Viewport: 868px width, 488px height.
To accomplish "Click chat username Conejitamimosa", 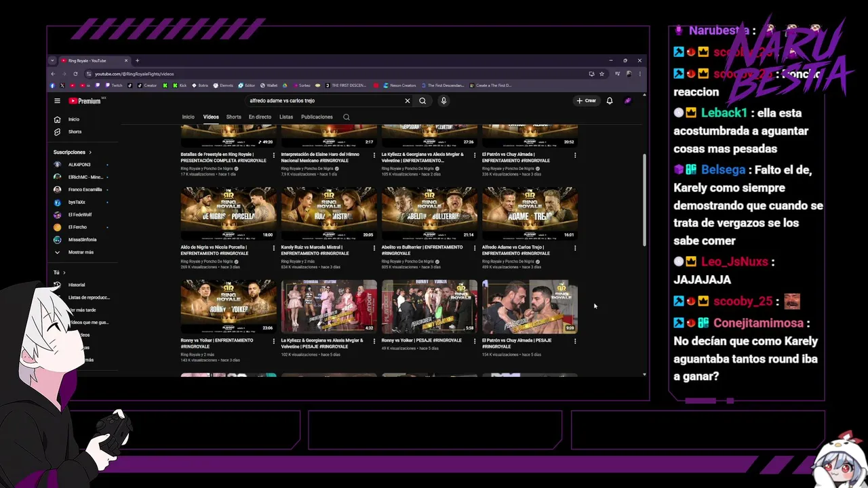I will (x=758, y=323).
